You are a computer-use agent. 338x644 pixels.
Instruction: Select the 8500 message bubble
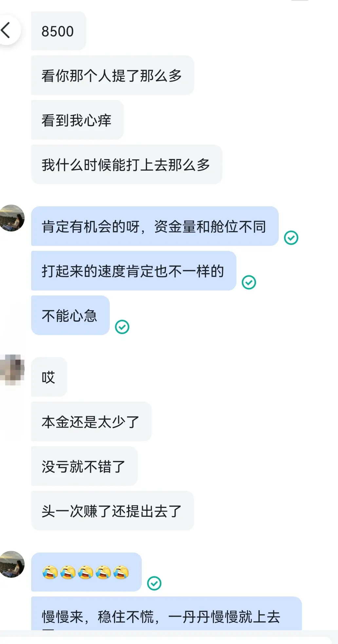pyautogui.click(x=59, y=31)
